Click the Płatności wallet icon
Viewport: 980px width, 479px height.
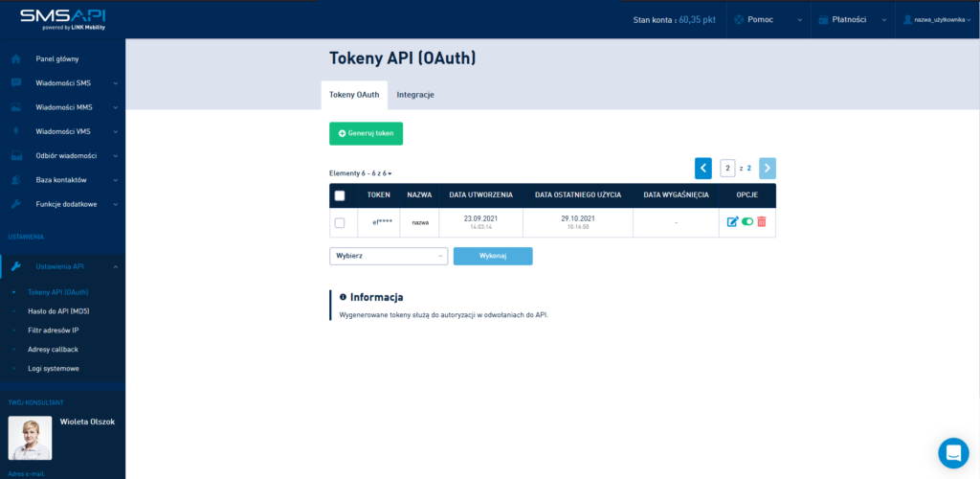pyautogui.click(x=823, y=19)
